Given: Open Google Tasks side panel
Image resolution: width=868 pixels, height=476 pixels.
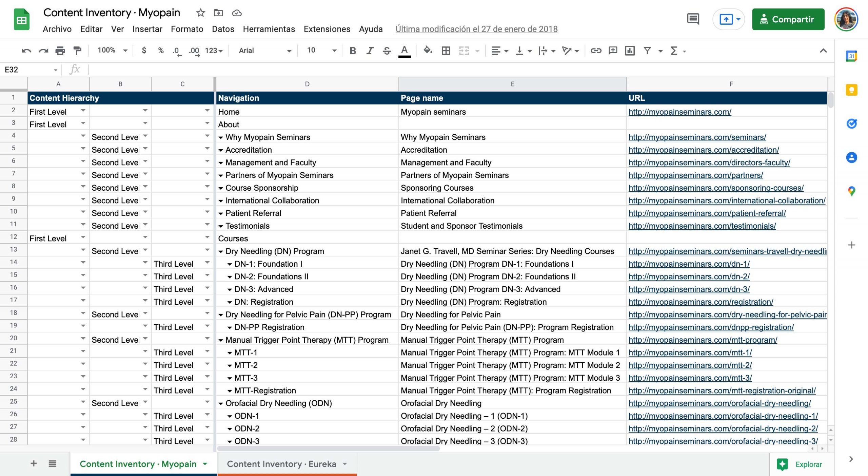Looking at the screenshot, I should (851, 123).
